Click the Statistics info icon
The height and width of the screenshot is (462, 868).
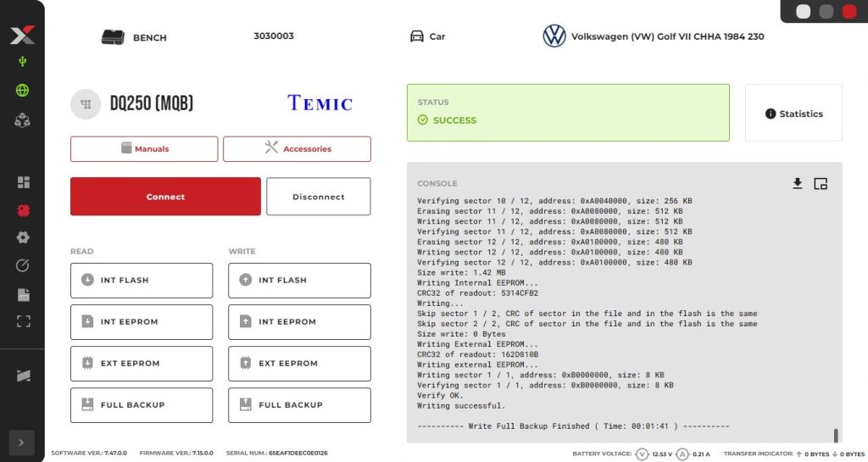pos(770,114)
